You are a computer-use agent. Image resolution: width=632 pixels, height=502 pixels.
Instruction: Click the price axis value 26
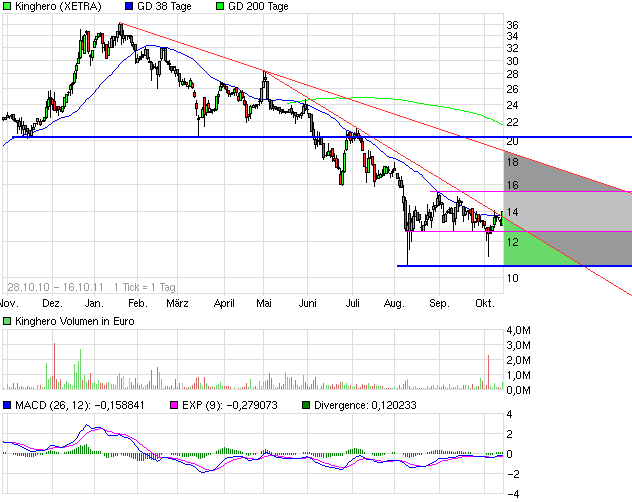tap(512, 89)
